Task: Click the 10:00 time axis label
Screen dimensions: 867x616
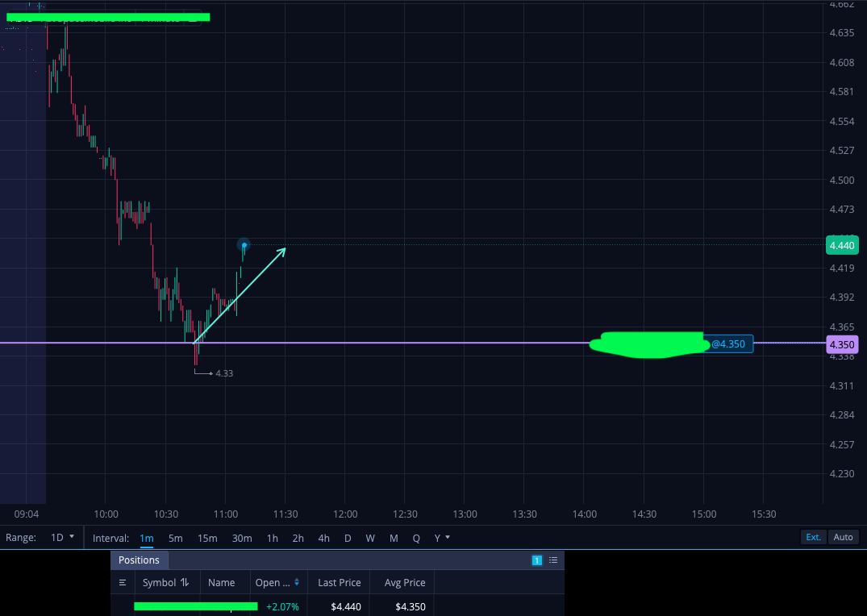Action: click(106, 514)
